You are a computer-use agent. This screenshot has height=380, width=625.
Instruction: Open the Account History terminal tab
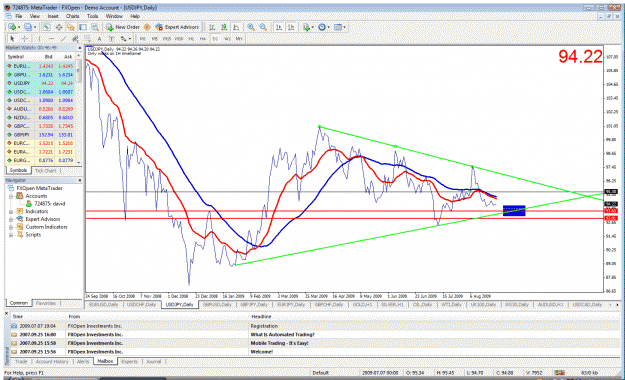(x=52, y=362)
